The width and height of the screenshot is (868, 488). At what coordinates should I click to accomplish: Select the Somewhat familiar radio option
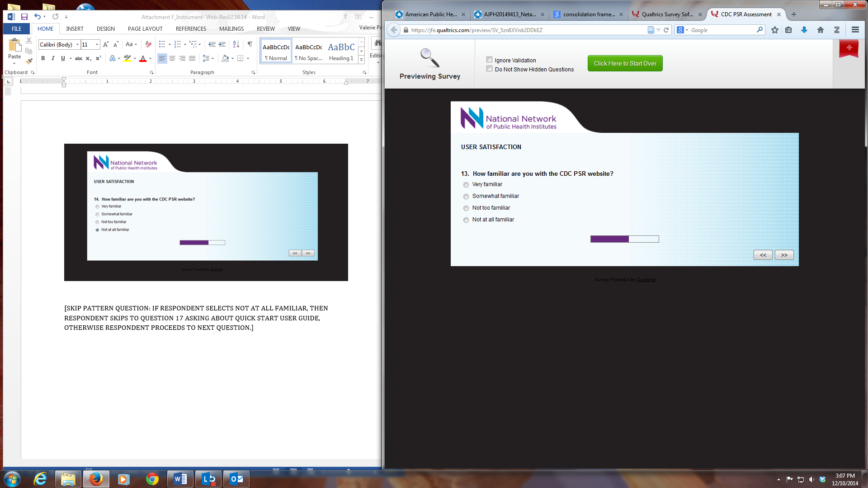point(466,197)
